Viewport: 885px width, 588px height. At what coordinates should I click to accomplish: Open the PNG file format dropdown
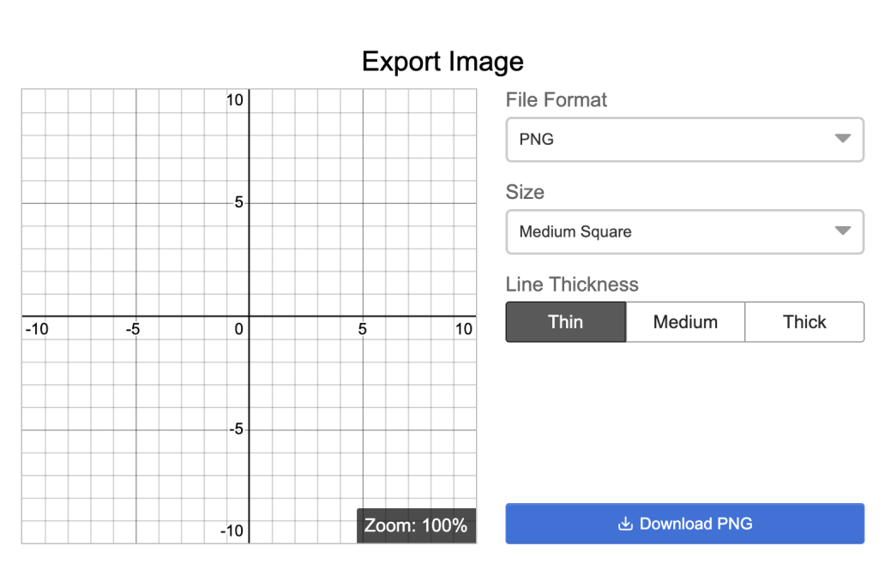(x=684, y=140)
